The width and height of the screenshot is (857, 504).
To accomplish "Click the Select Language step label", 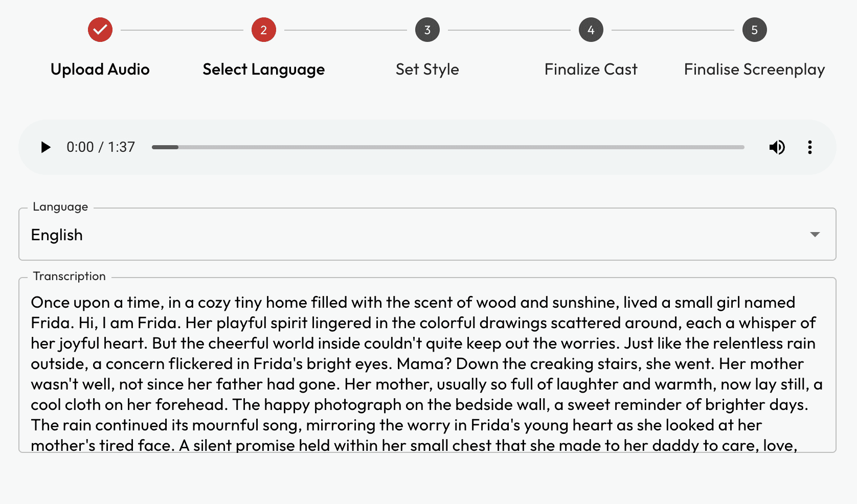I will tap(264, 70).
